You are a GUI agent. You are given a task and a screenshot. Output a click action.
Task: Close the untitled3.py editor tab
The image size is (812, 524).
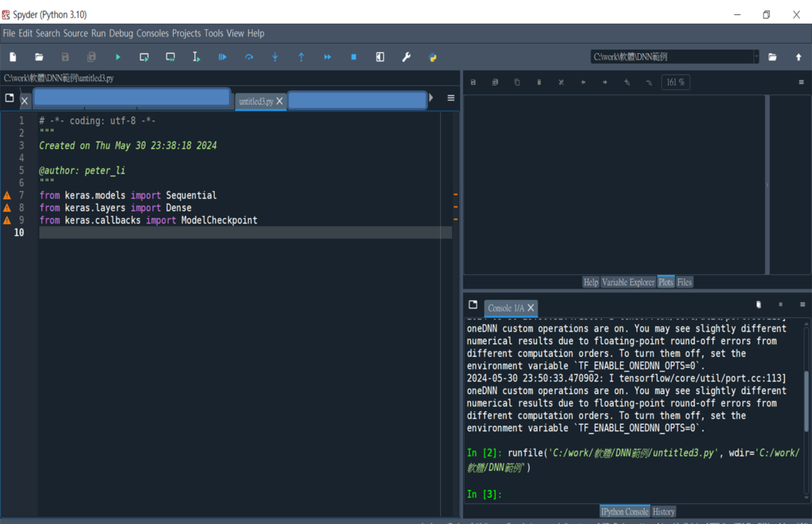pos(279,101)
